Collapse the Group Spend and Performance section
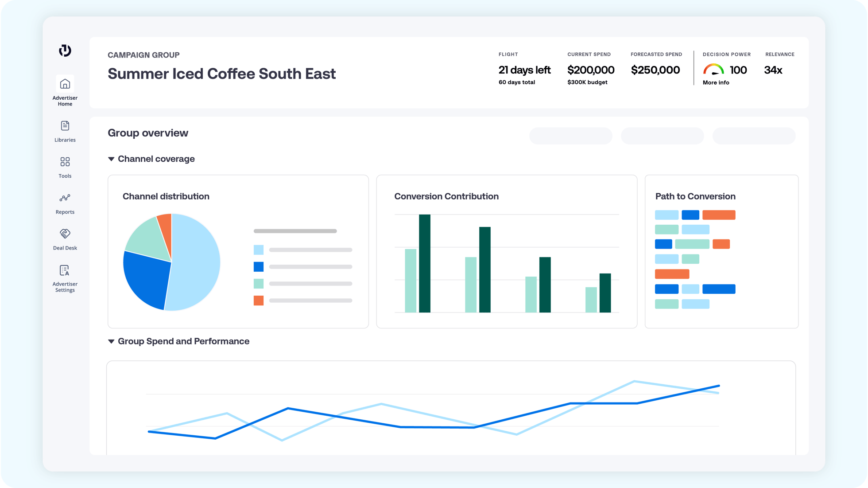Viewport: 868px width, 488px height. pos(112,341)
